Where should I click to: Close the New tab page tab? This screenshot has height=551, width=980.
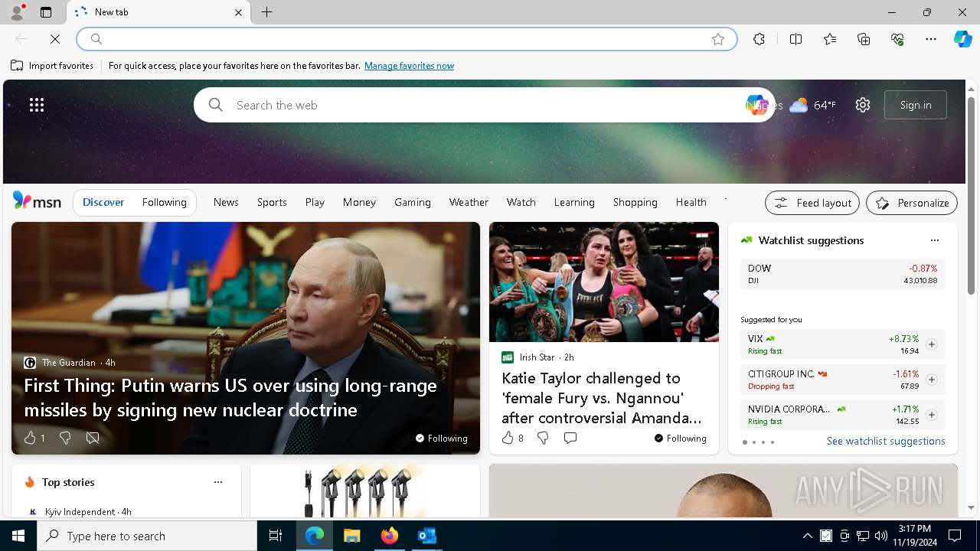[x=238, y=12]
